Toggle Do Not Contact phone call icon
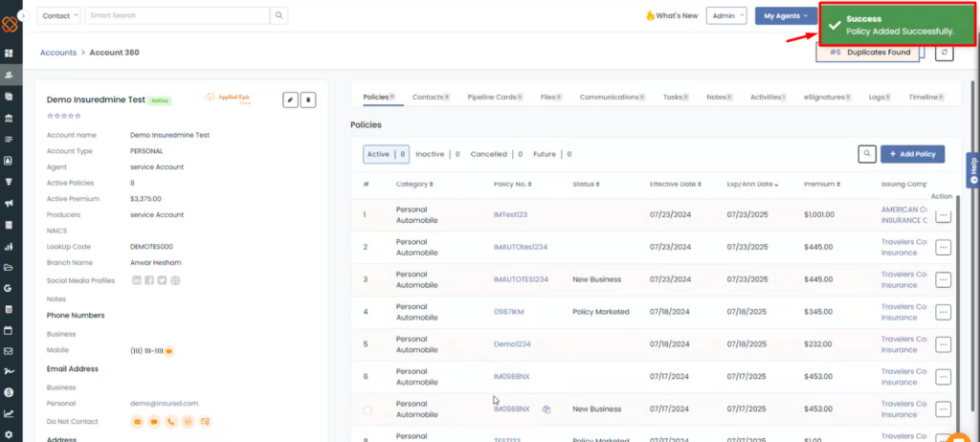 (170, 421)
